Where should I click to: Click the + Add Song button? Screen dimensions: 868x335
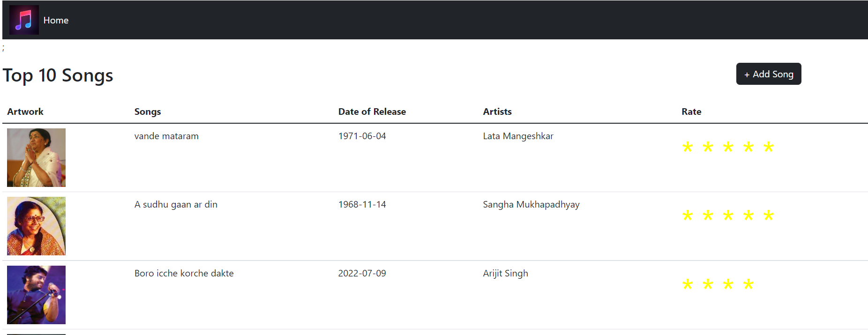(768, 74)
